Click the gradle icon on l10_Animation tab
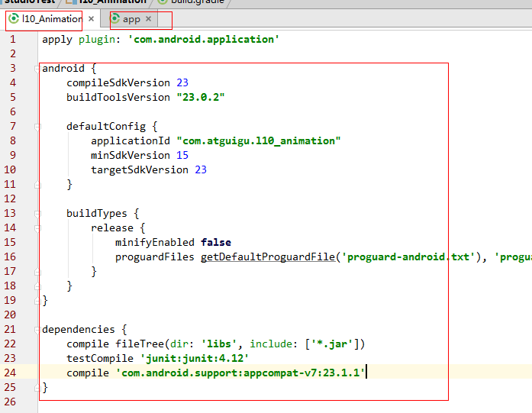 coord(13,18)
